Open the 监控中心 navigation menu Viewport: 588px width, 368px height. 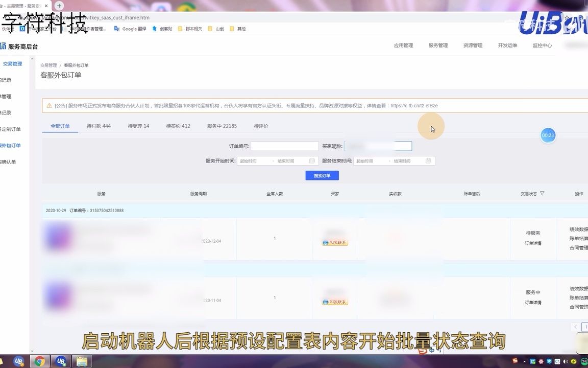543,45
